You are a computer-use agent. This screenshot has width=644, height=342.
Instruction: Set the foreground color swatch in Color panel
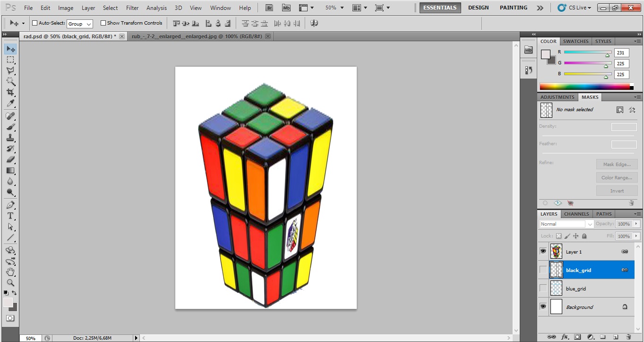545,54
